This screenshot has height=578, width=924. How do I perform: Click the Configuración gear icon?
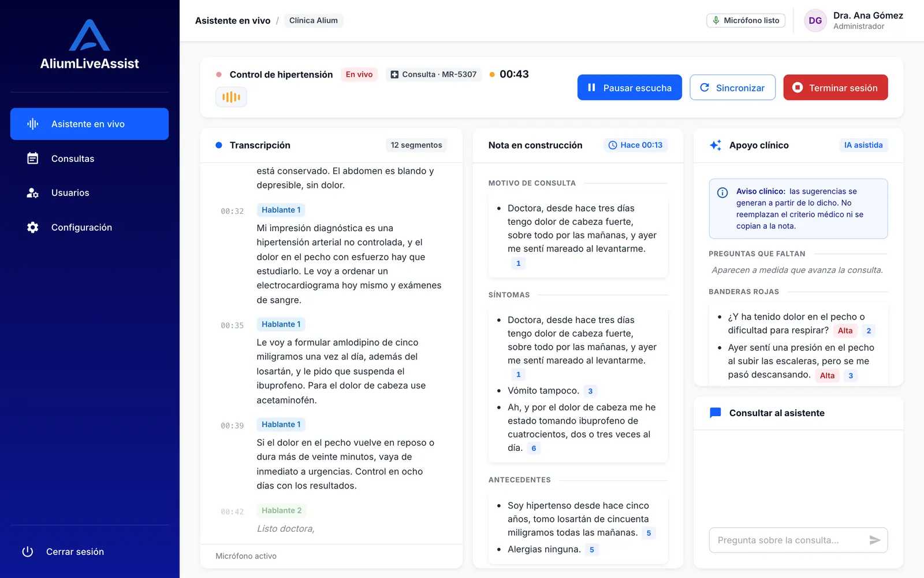pyautogui.click(x=33, y=227)
